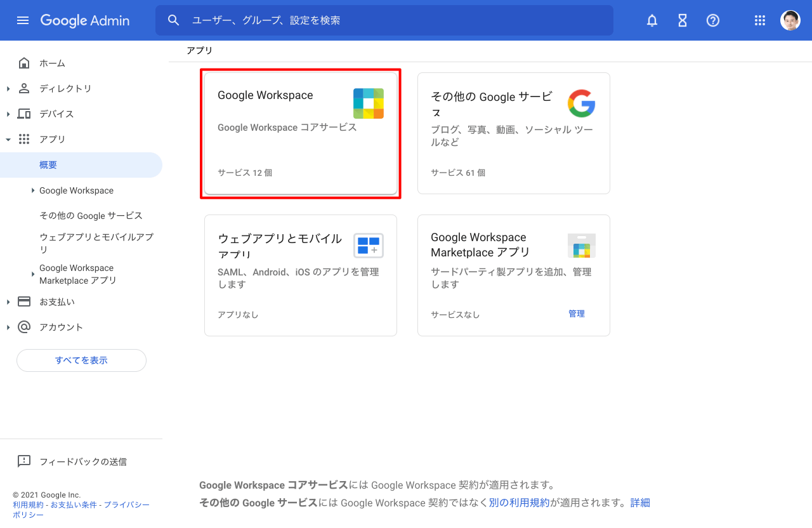
Task: Click the apps grid icon in sidebar
Action: pos(24,139)
